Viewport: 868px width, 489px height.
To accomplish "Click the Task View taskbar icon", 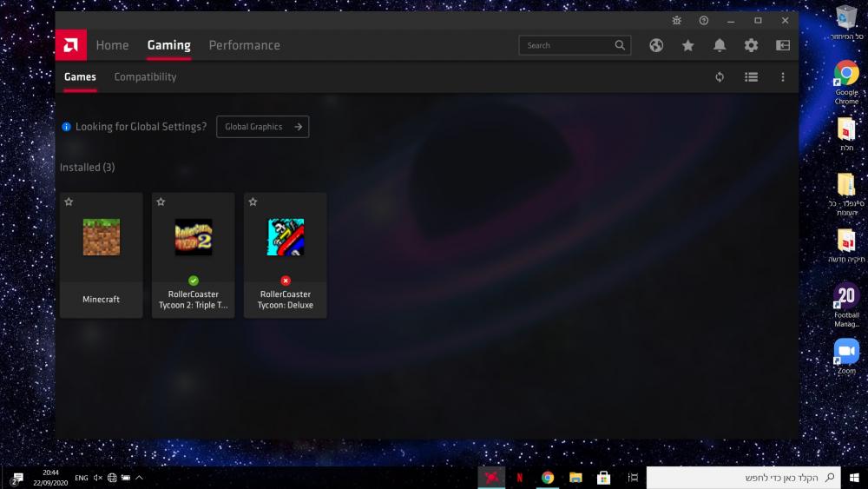I will point(634,478).
